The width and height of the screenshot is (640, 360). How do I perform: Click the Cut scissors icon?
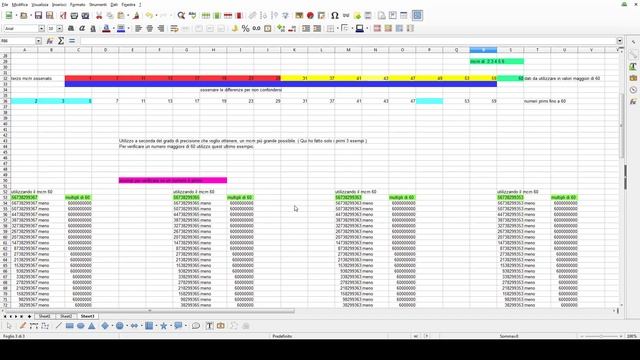[99, 16]
